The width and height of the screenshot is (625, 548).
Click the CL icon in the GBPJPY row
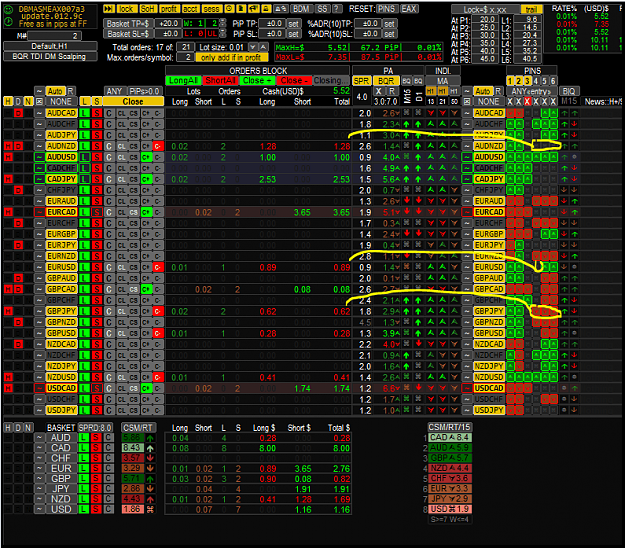[x=121, y=311]
